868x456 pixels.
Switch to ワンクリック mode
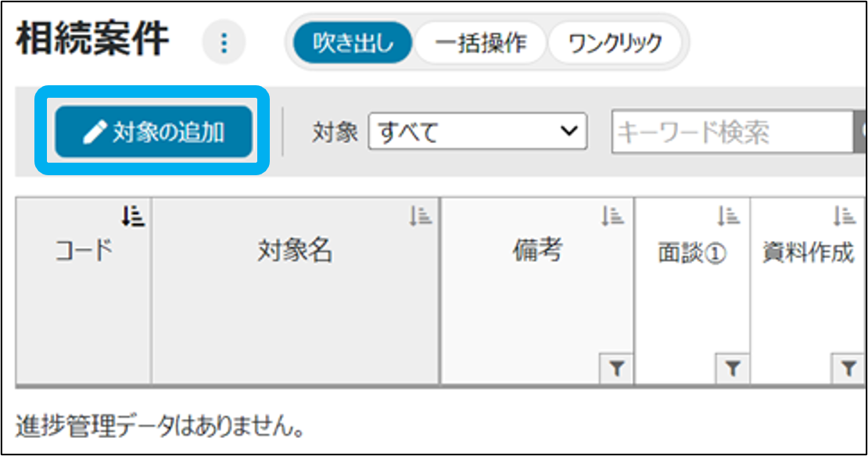[615, 42]
